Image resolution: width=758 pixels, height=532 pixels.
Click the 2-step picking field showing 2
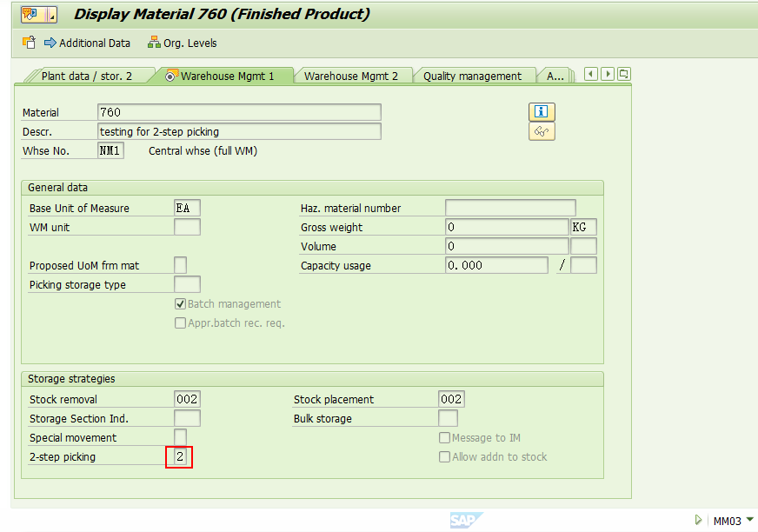178,456
